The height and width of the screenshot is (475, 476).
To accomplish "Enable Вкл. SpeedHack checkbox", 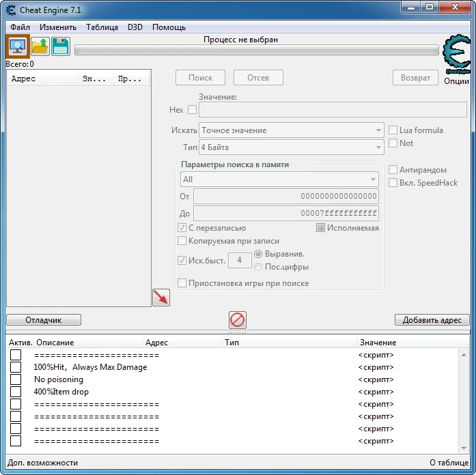I will click(393, 183).
